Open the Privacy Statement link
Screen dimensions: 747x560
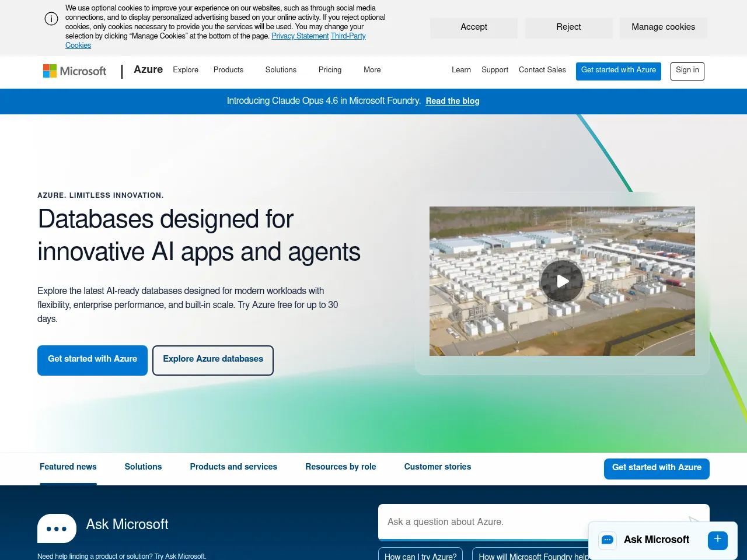coord(300,36)
